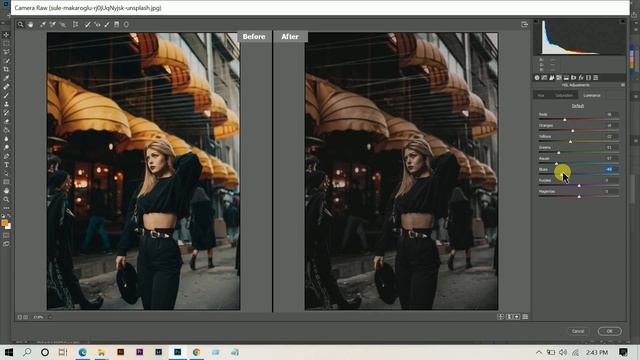Switch to the Saturation tab
The height and width of the screenshot is (360, 640).
(x=564, y=96)
